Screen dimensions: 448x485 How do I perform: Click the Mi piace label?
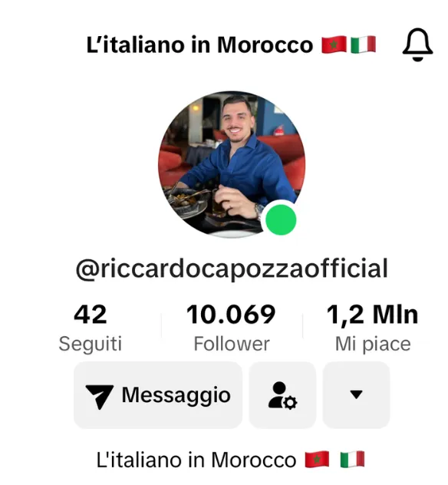click(373, 344)
